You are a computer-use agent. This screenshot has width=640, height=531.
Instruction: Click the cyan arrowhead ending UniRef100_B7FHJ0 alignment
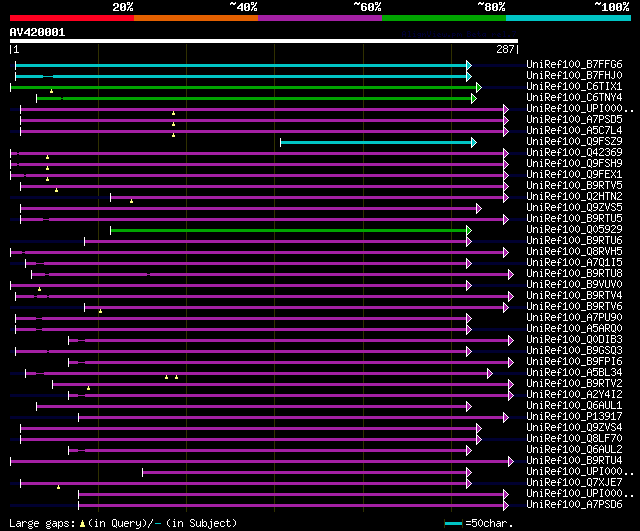pos(469,76)
